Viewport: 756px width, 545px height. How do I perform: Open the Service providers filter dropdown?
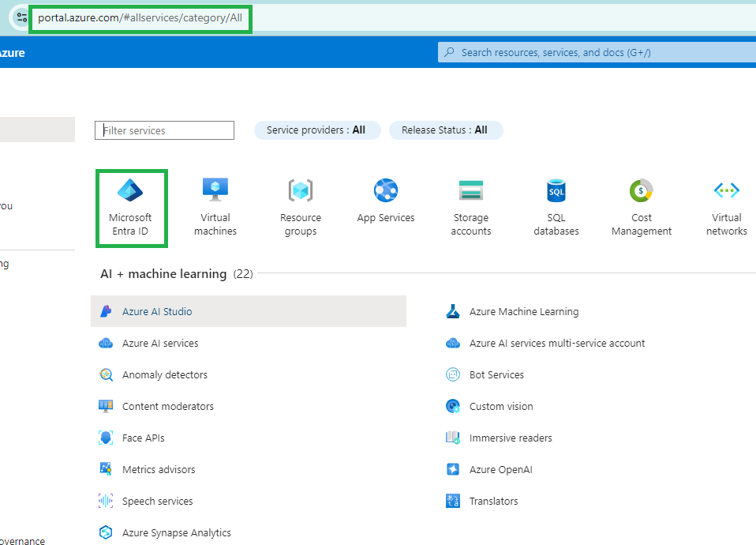click(x=317, y=130)
